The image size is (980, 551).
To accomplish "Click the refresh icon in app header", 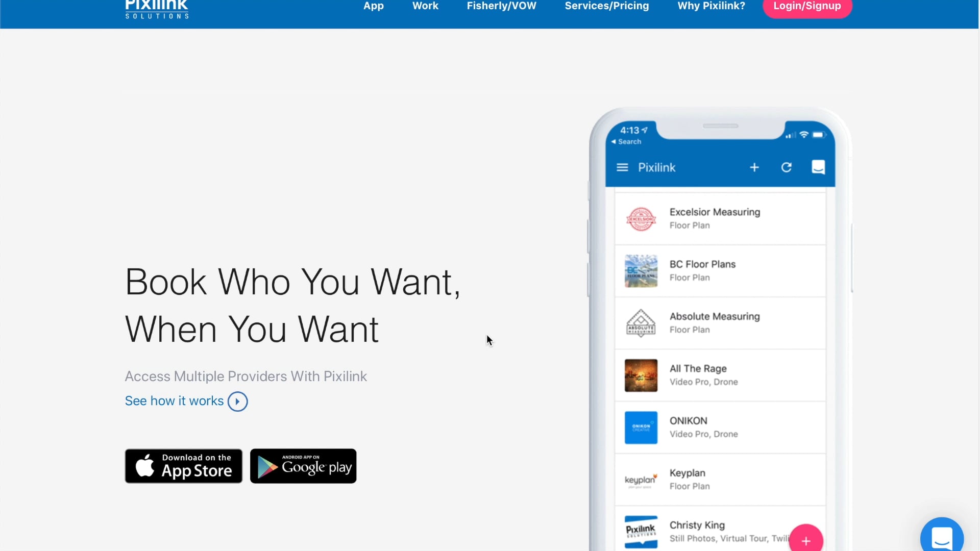I will coord(786,167).
